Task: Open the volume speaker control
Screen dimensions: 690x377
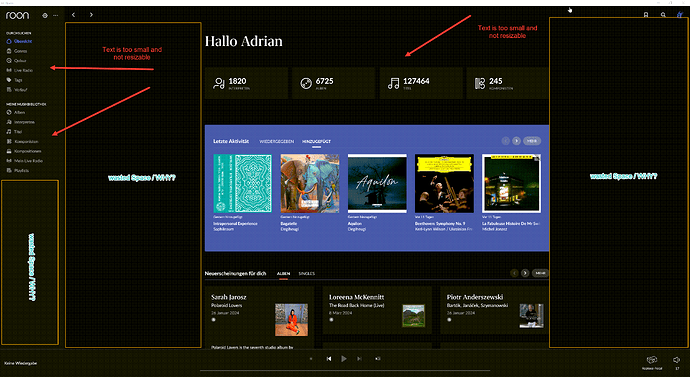Action: [x=676, y=360]
